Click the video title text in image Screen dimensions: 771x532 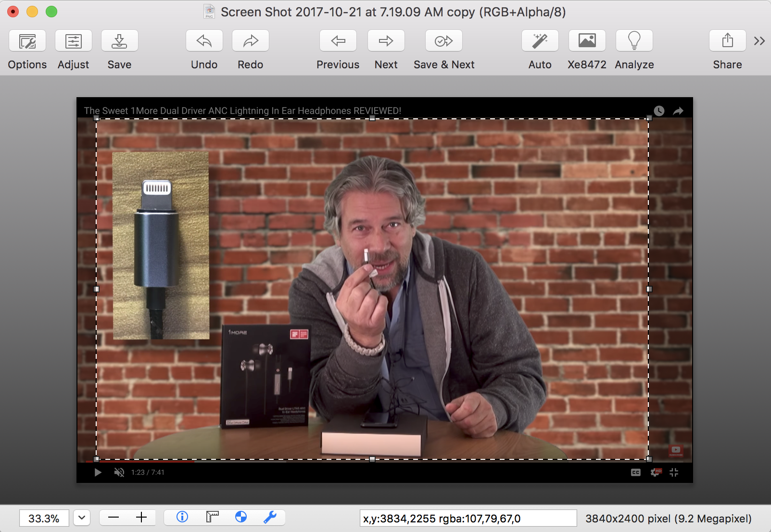pos(242,111)
